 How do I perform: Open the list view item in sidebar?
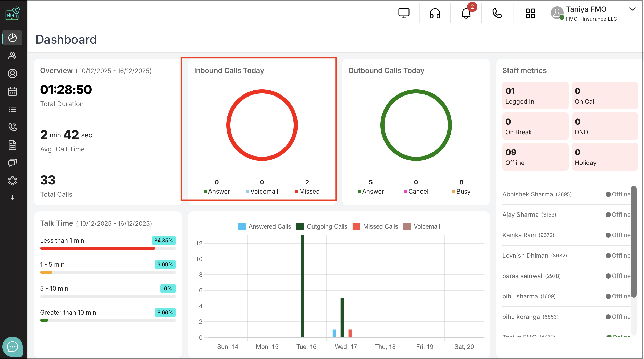[12, 109]
